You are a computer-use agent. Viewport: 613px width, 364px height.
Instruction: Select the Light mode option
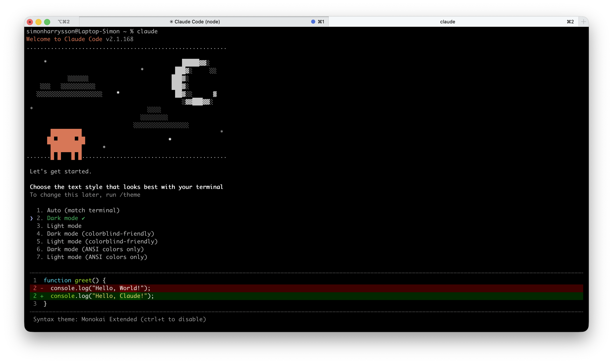point(59,226)
